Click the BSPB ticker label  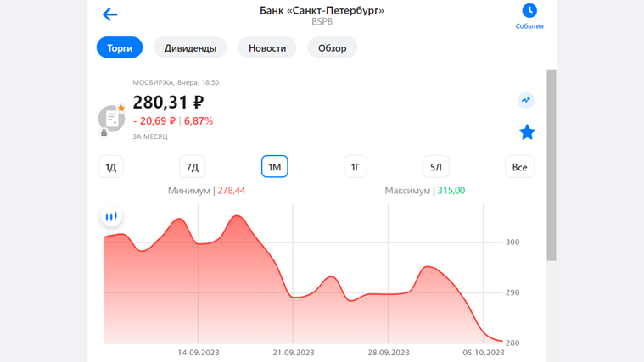(x=322, y=21)
